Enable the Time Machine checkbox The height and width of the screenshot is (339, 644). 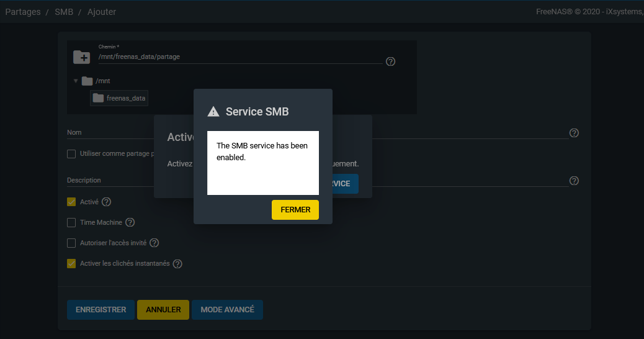pos(71,222)
